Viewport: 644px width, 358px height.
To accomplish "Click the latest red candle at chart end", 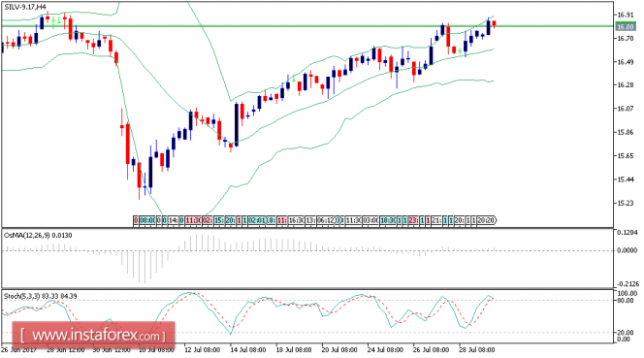I will [494, 24].
